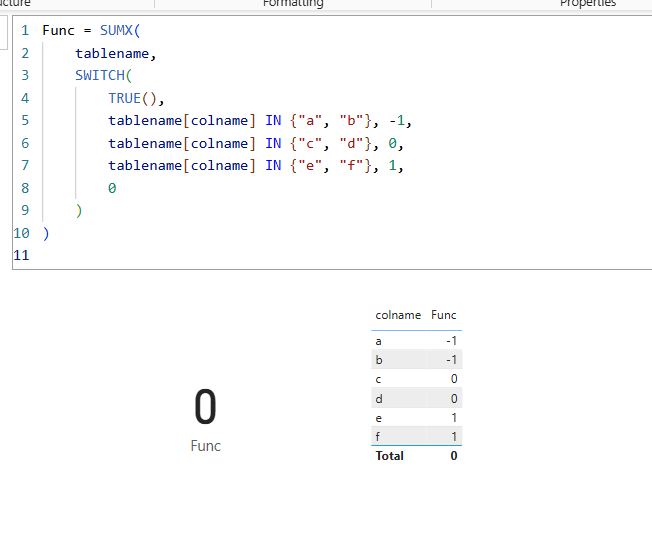Click the Func label under the card
Viewport: 652px width, 559px height.
coord(205,446)
